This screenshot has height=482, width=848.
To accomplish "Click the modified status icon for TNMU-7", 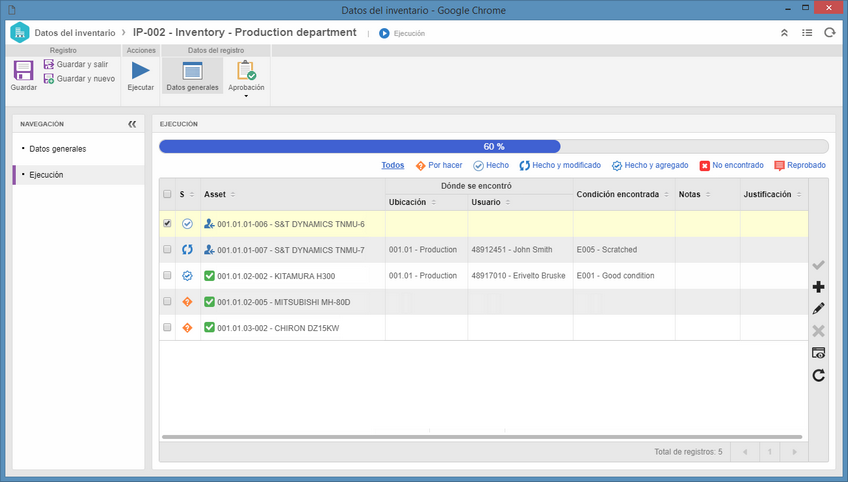I will click(187, 249).
